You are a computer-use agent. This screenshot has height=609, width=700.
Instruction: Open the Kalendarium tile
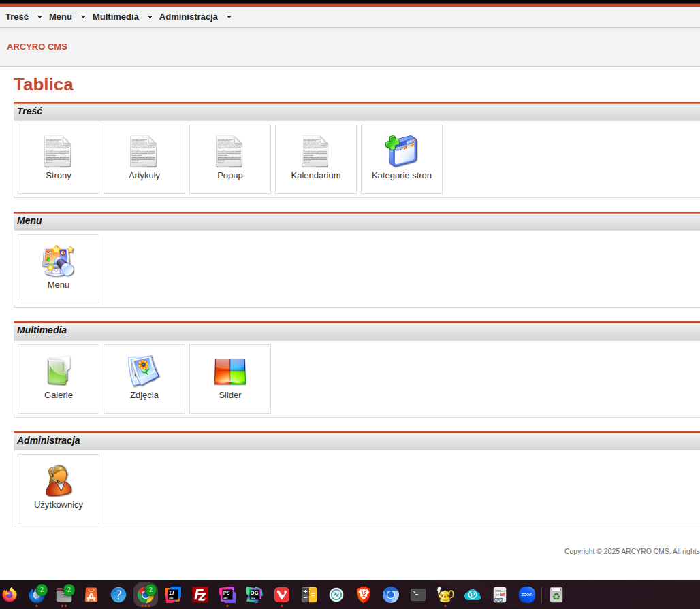pyautogui.click(x=315, y=159)
